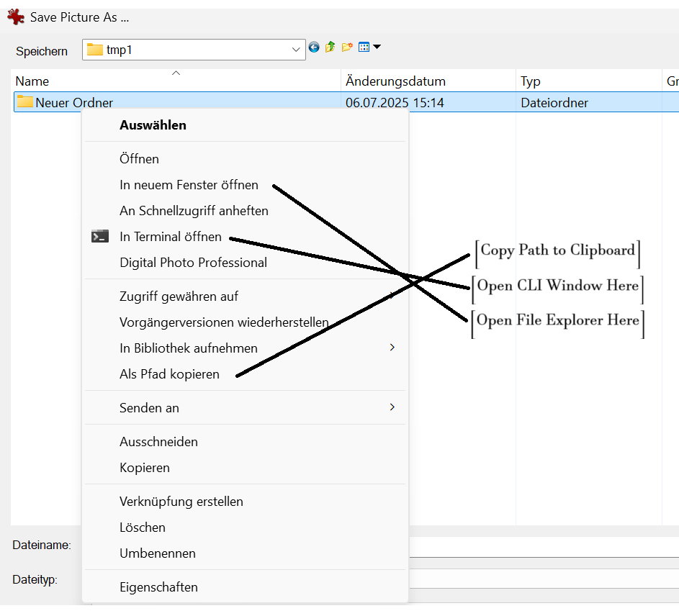Go up one folder level
This screenshot has height=616, width=679.
point(330,47)
